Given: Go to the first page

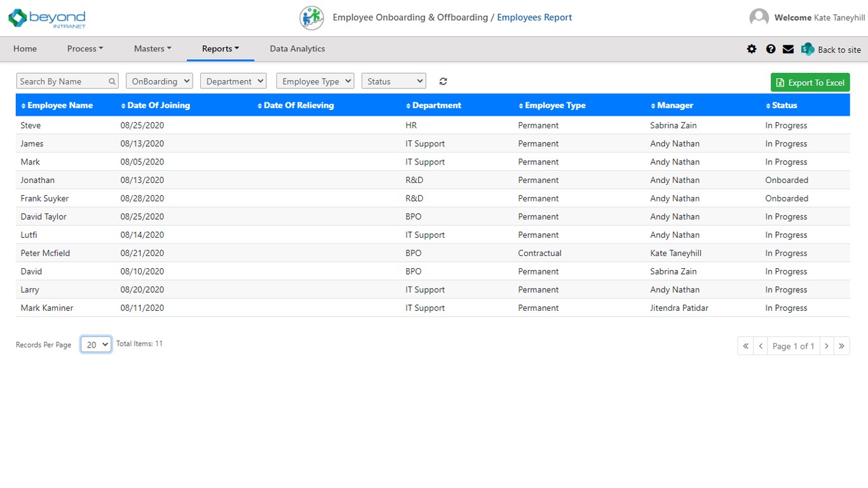Looking at the screenshot, I should (745, 346).
